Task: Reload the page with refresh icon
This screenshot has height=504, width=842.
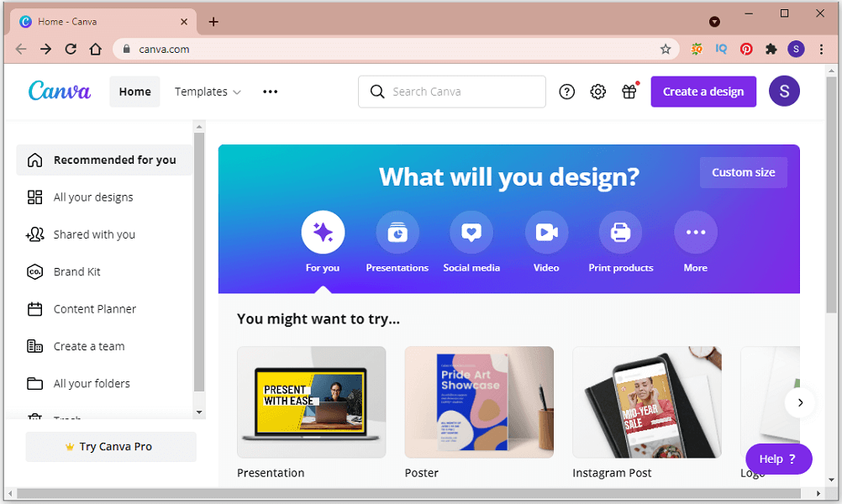Action: tap(71, 50)
